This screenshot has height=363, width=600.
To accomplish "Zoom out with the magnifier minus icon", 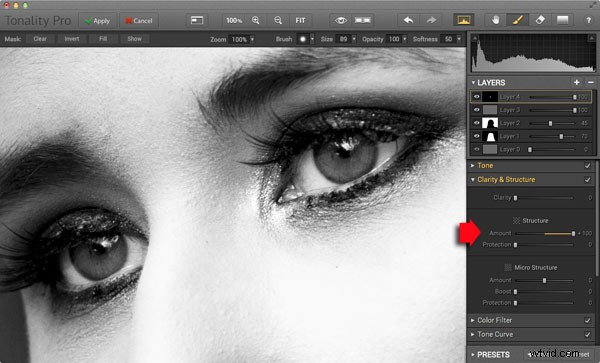I will pyautogui.click(x=278, y=20).
